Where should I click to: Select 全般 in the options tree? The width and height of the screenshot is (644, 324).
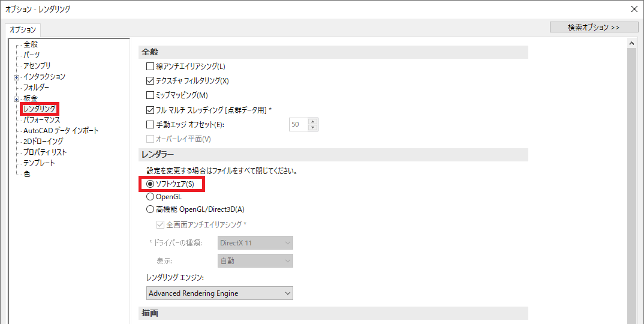[31, 44]
